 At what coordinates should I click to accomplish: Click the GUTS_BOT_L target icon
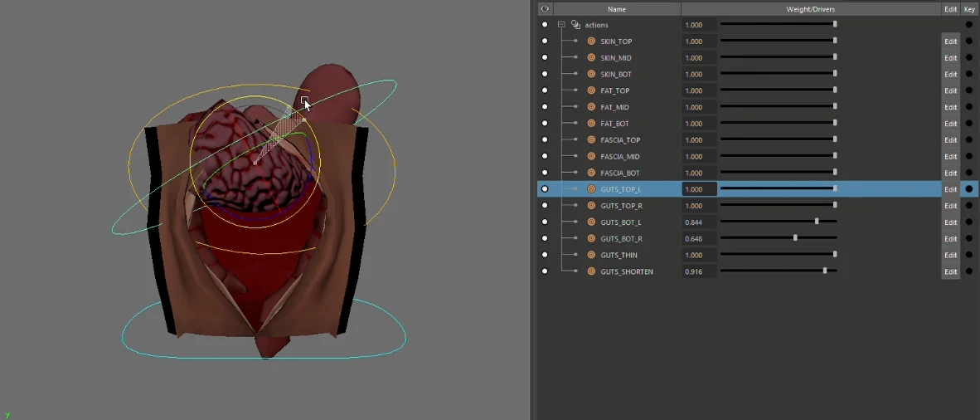(x=591, y=222)
